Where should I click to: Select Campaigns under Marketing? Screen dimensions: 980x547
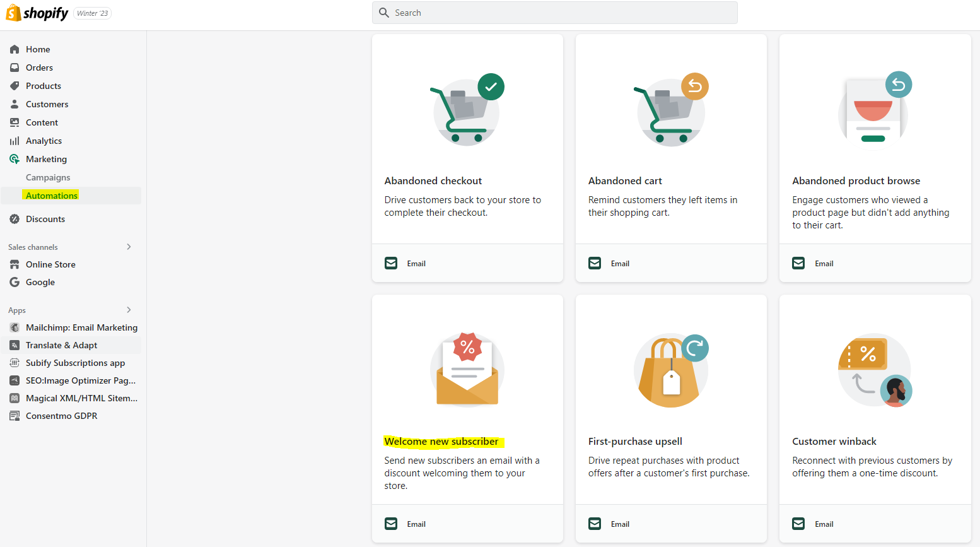48,177
